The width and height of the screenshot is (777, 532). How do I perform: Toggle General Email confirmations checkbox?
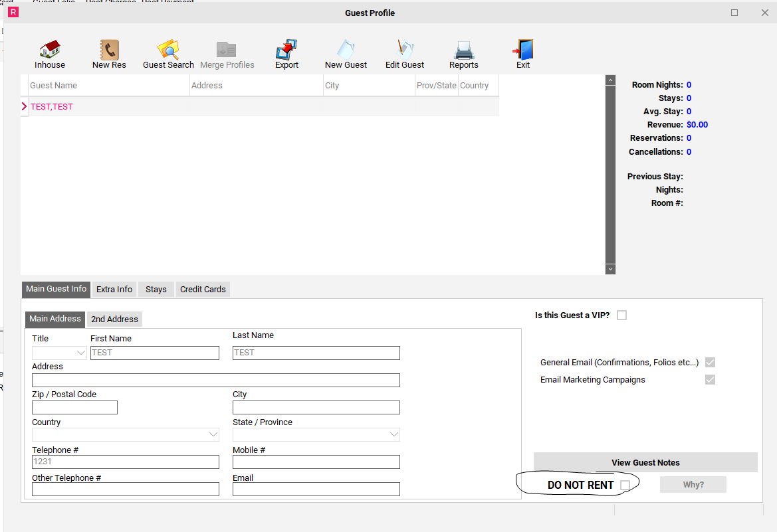[x=710, y=363]
